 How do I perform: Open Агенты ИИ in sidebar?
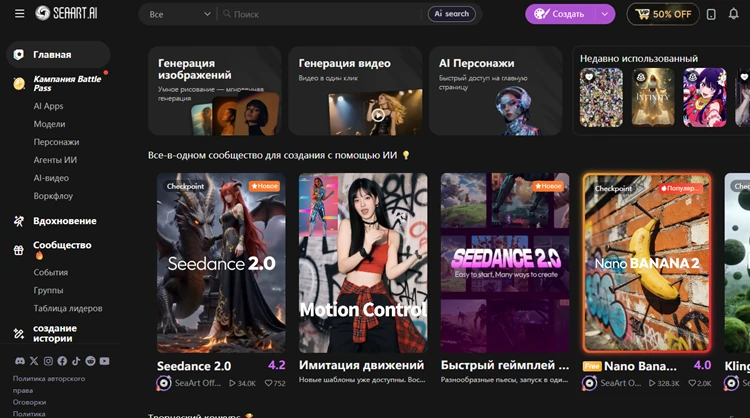click(55, 160)
